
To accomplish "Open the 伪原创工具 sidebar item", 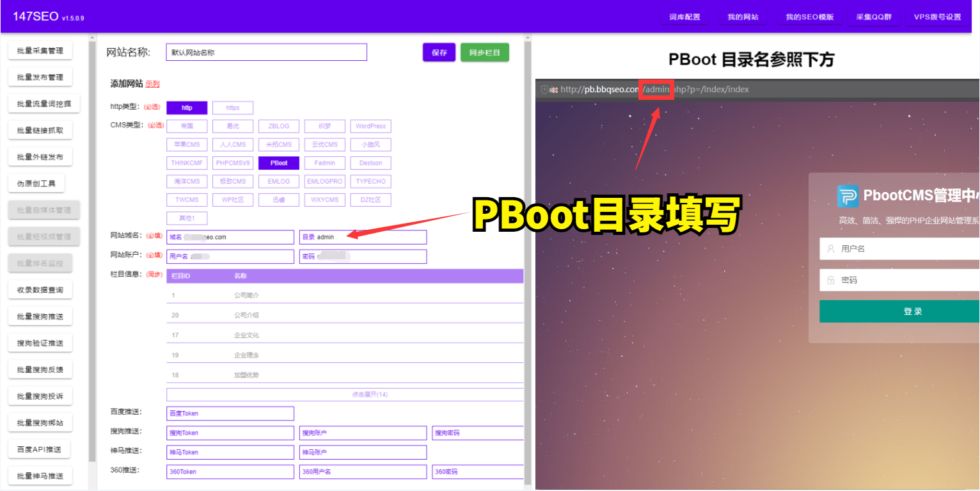I will (36, 184).
